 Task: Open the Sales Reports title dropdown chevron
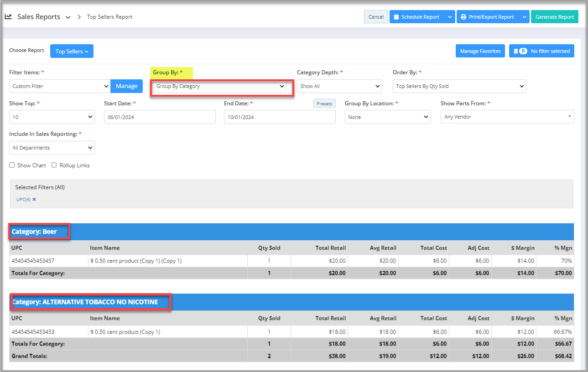coord(68,17)
